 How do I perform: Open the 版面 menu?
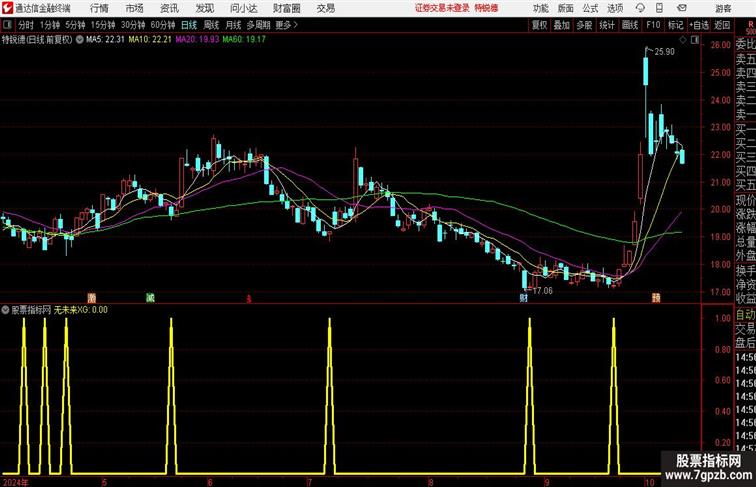pyautogui.click(x=566, y=8)
